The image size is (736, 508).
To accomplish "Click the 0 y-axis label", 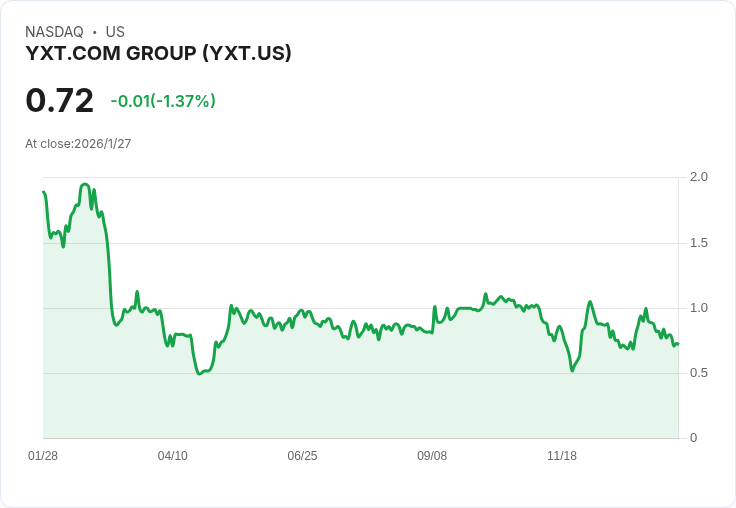I will (x=694, y=438).
